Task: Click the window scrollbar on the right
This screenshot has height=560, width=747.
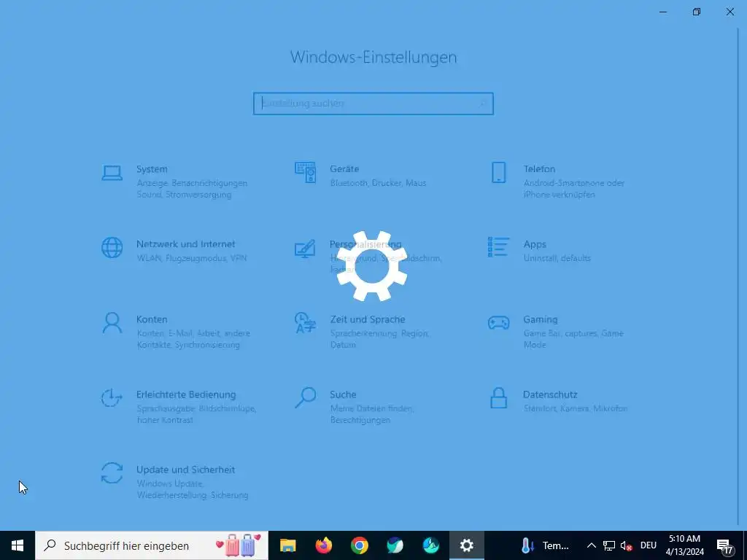Action: (x=740, y=276)
